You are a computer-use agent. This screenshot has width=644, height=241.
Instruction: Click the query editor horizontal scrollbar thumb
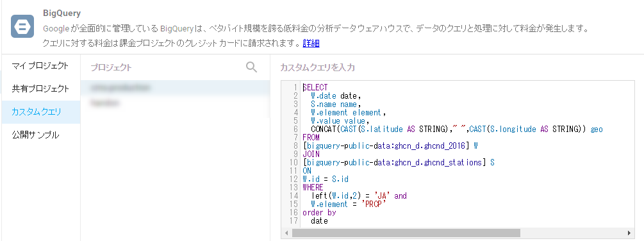(406, 233)
